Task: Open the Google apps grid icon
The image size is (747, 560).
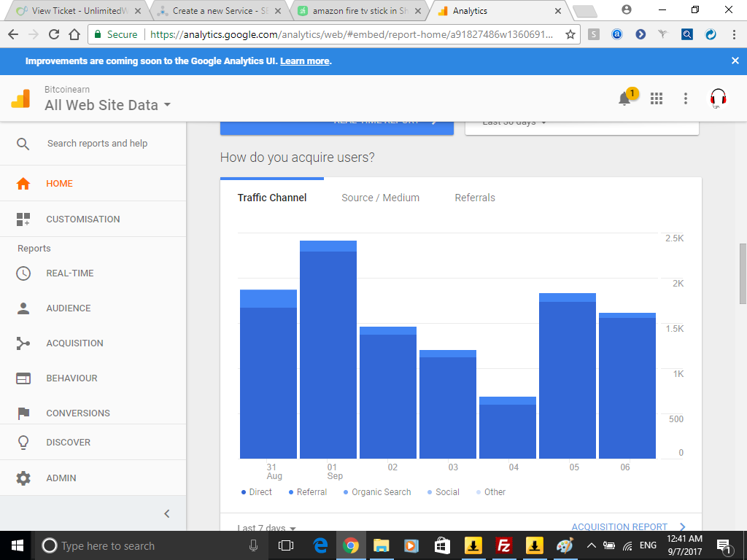Action: (657, 98)
